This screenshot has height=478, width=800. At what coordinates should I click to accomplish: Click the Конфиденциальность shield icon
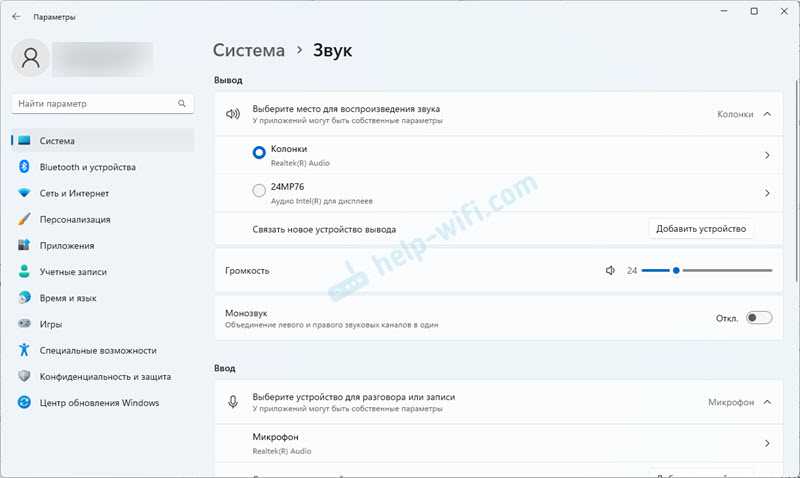[x=24, y=376]
